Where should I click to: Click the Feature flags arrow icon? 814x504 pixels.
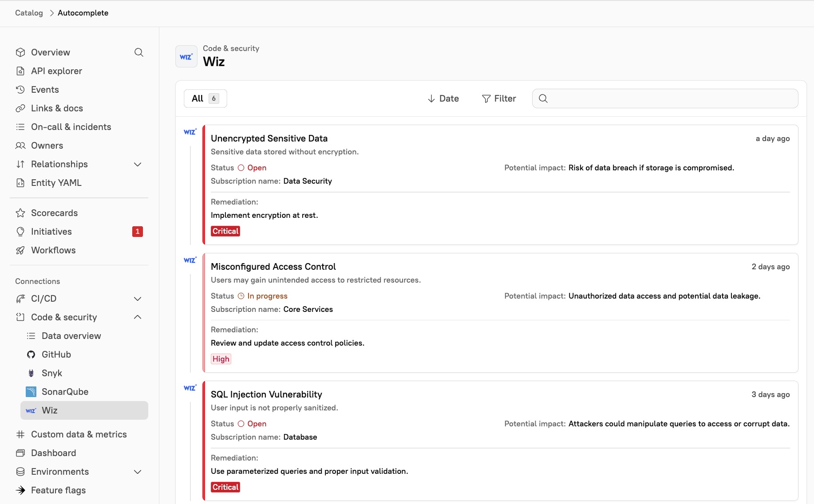tap(20, 490)
